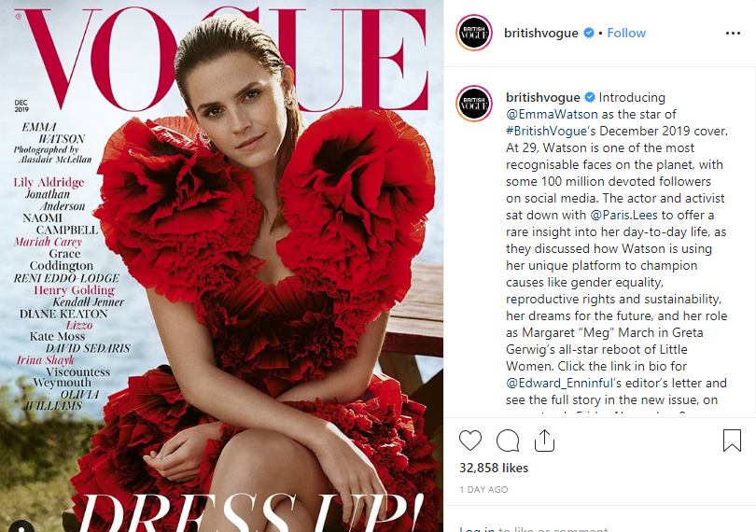Viewport: 756px width, 532px height.
Task: Click the Log in link
Action: [477, 529]
